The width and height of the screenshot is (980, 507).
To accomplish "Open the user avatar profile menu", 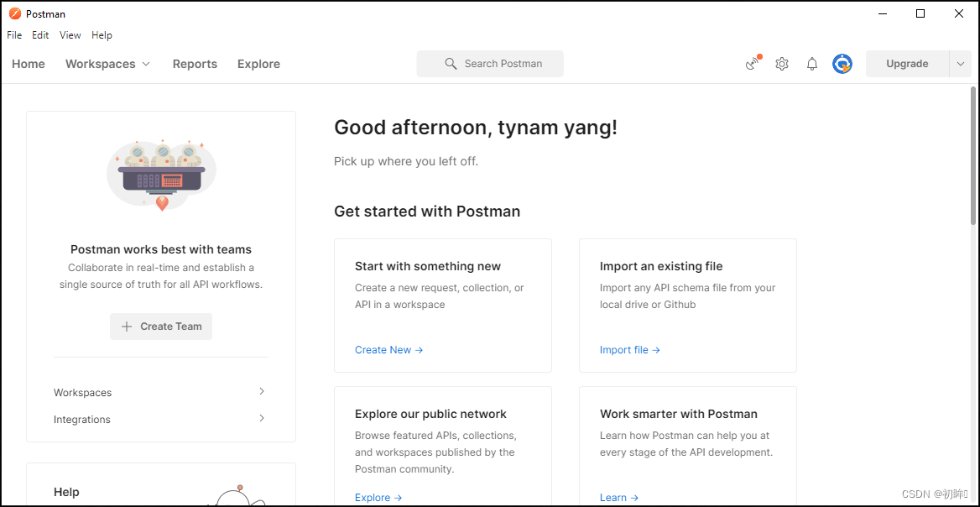I will (842, 64).
